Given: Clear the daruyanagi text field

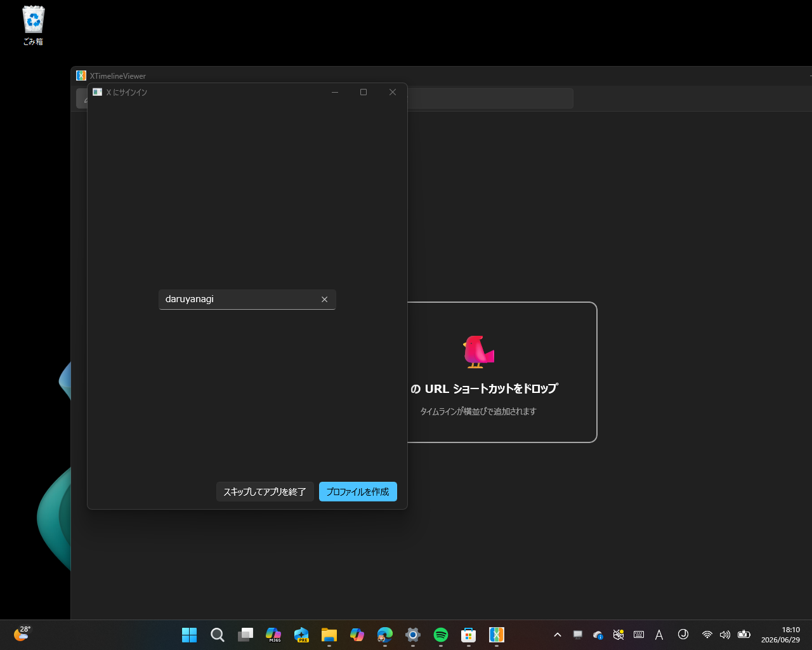Looking at the screenshot, I should (x=324, y=300).
